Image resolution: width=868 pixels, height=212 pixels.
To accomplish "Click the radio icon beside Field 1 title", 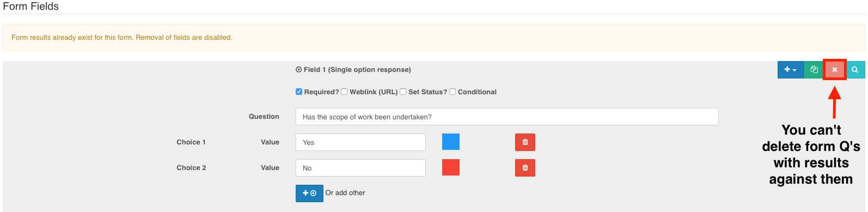I will coord(298,70).
